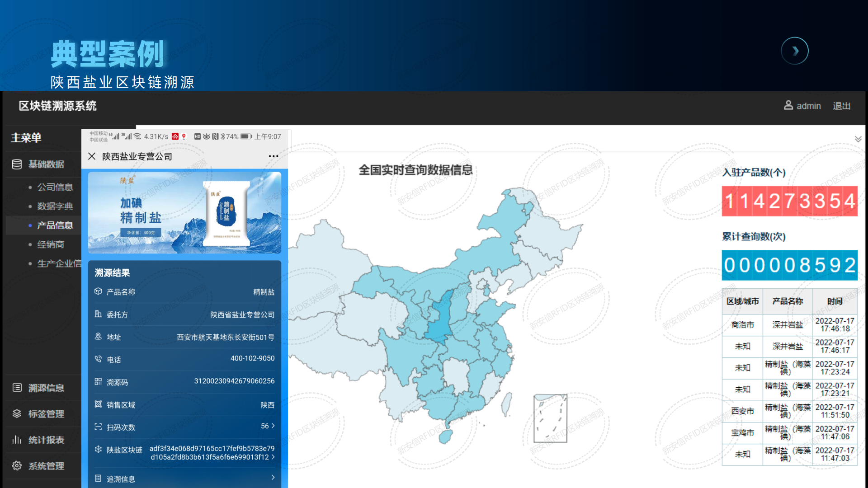The width and height of the screenshot is (868, 488).
Task: Click the 基础数据 database icon
Action: coord(17,164)
